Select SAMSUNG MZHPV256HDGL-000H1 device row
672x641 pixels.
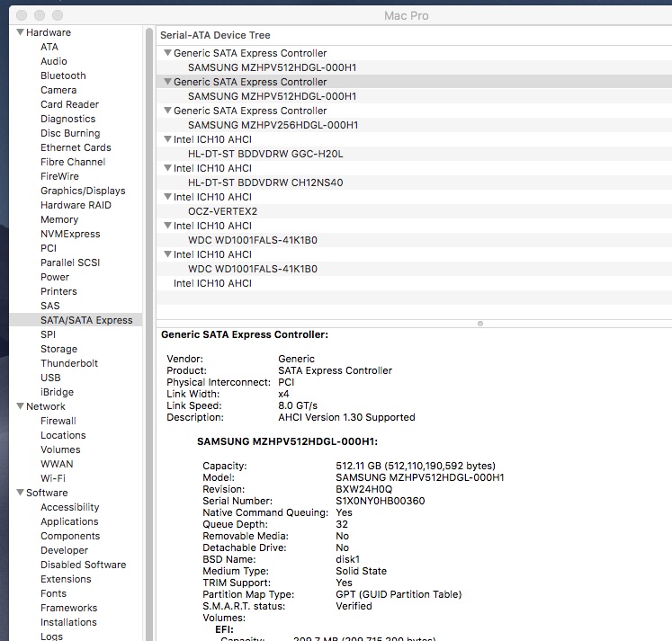click(414, 125)
